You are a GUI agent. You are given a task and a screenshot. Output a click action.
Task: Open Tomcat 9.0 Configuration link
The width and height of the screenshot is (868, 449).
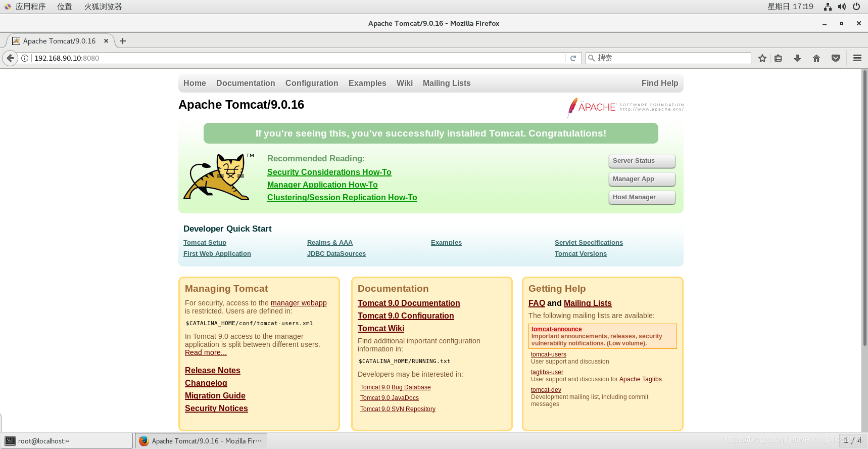(406, 316)
